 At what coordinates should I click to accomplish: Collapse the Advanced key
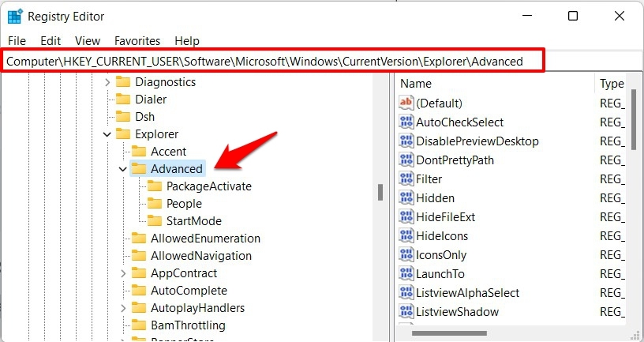[x=122, y=169]
